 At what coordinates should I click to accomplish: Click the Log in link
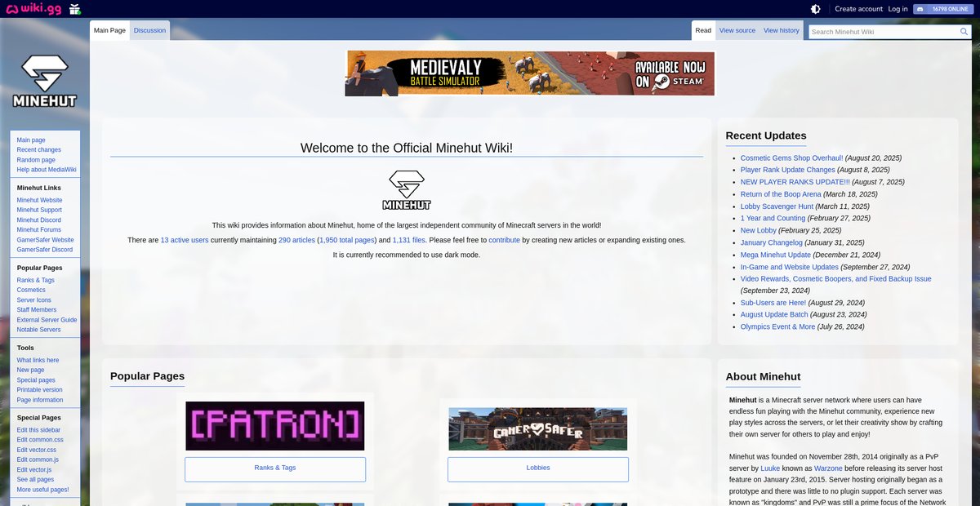tap(898, 9)
